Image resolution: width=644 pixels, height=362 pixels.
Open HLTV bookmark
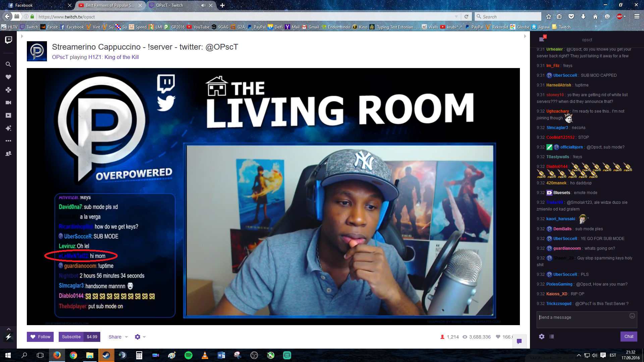click(9, 27)
